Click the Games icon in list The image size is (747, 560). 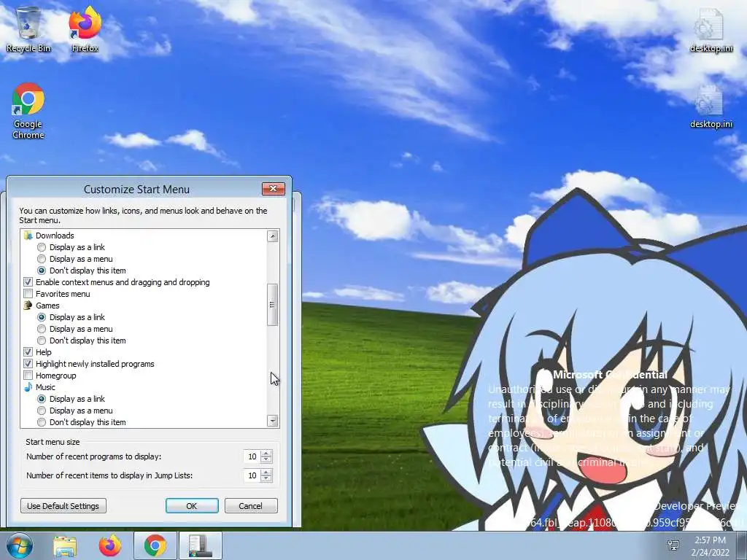pyautogui.click(x=28, y=306)
